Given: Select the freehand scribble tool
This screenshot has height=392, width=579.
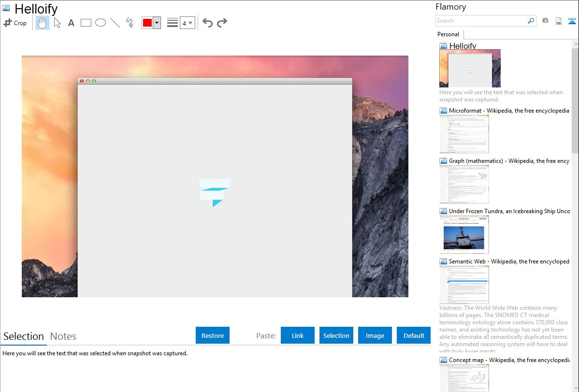Looking at the screenshot, I should 130,23.
